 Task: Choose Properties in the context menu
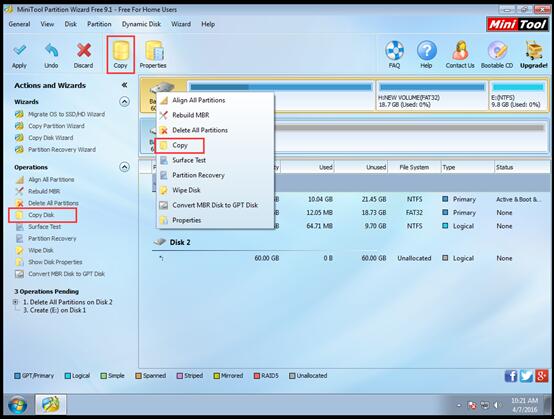(215, 220)
